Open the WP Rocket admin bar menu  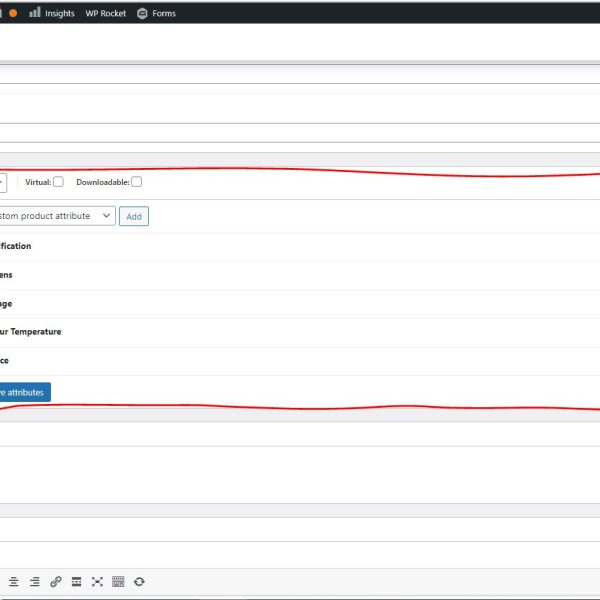105,13
